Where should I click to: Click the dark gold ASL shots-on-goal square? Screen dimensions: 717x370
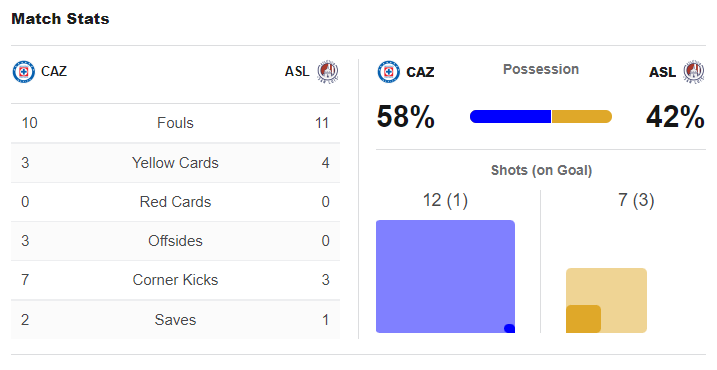click(583, 319)
